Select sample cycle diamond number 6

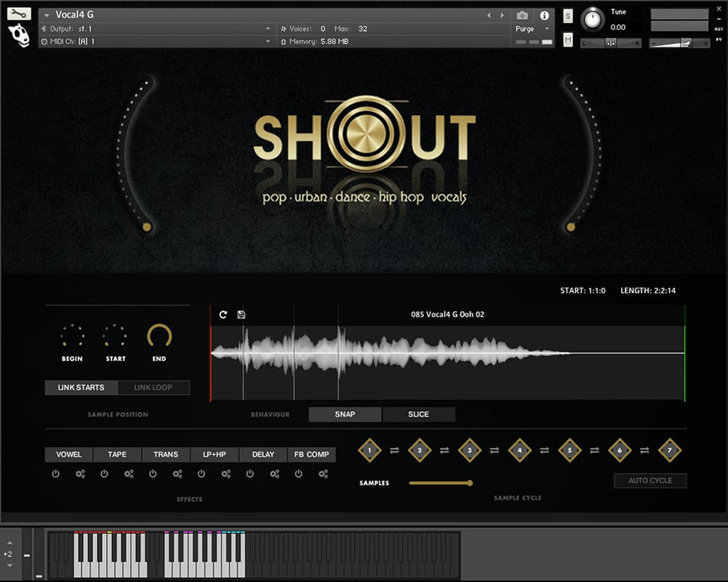coord(620,450)
